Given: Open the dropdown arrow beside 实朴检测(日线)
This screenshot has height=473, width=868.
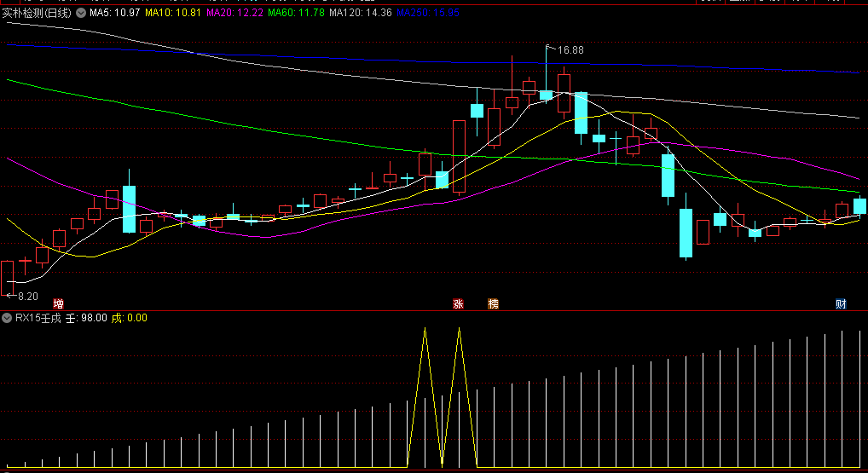Looking at the screenshot, I should [81, 13].
